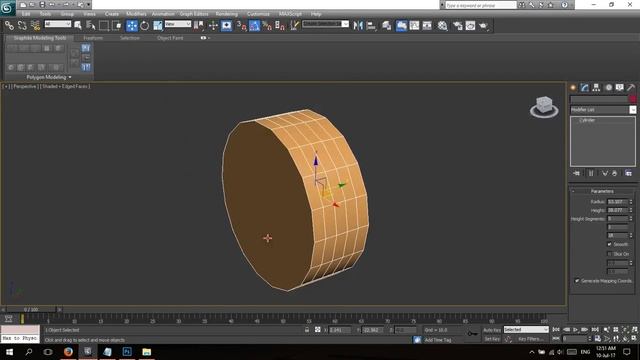
Task: Toggle the Graphite Modeling Tools ribbon icon
Action: 401,25
